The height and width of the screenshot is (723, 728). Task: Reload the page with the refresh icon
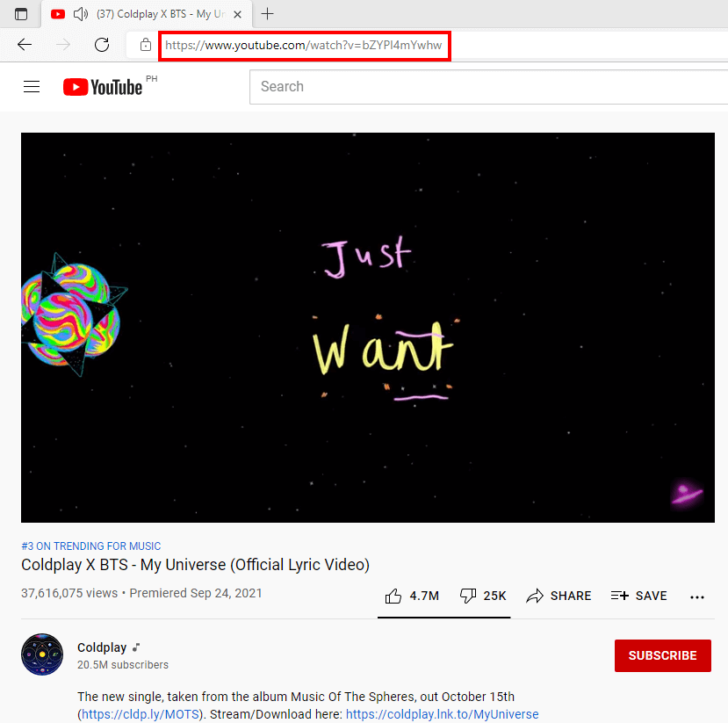click(102, 45)
